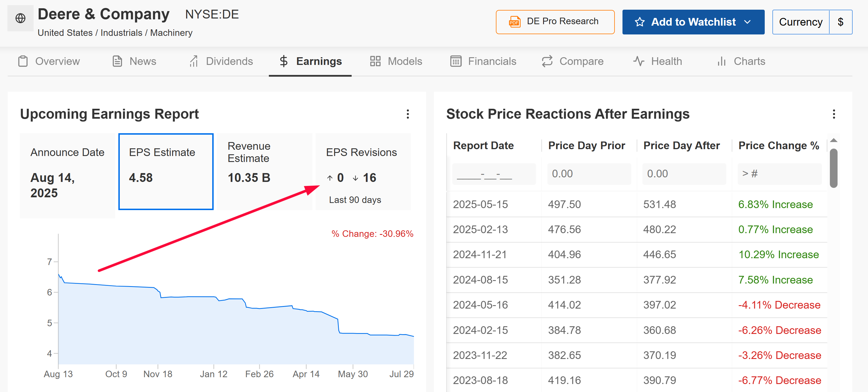
Task: Select the EPS Revisions card
Action: [x=363, y=172]
